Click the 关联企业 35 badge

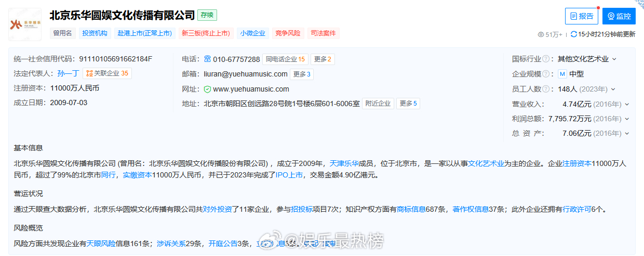tap(107, 73)
